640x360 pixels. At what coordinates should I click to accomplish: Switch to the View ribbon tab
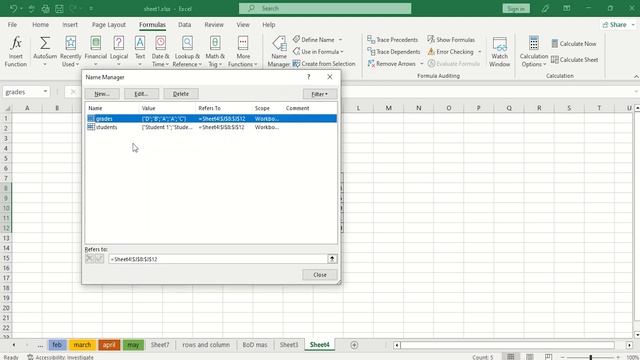point(243,24)
